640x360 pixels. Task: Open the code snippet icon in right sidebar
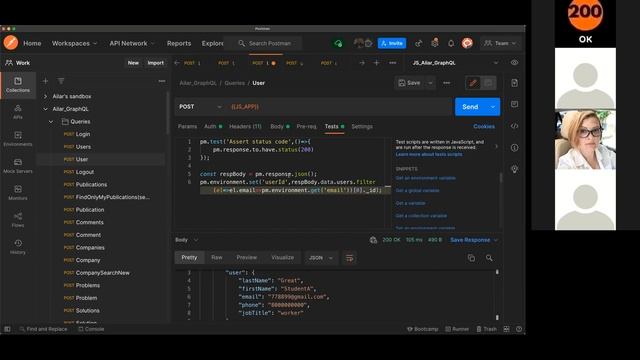(514, 126)
